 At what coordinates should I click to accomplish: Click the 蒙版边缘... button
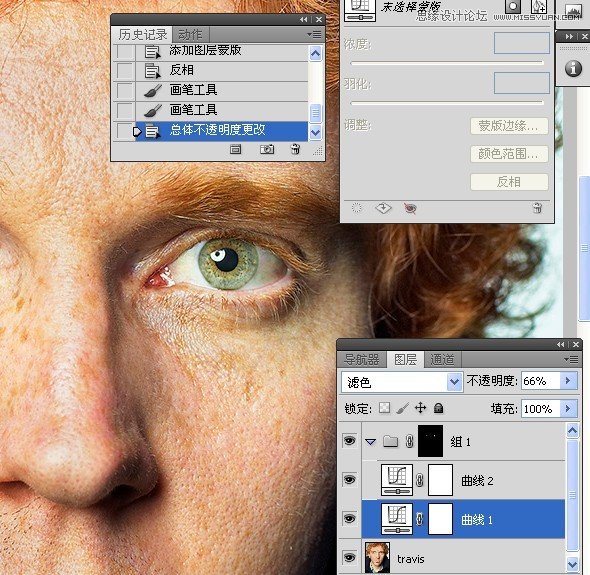click(509, 126)
